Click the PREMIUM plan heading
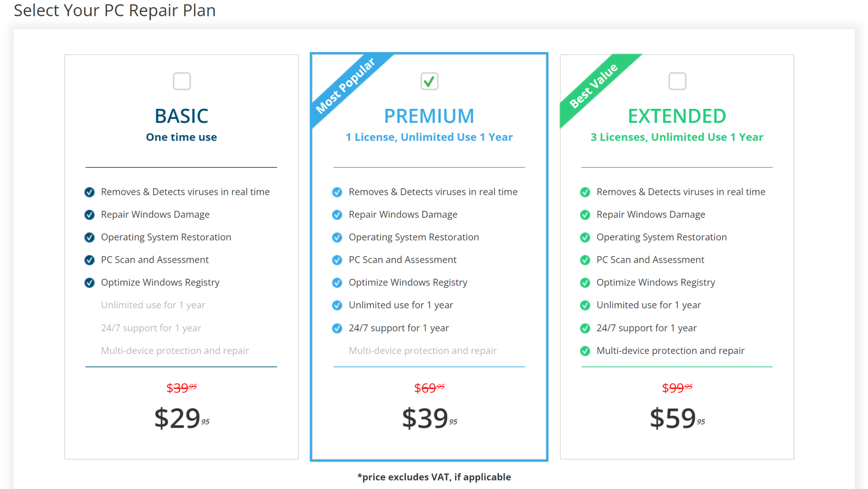Screen dimensions: 868x489 pos(429,116)
